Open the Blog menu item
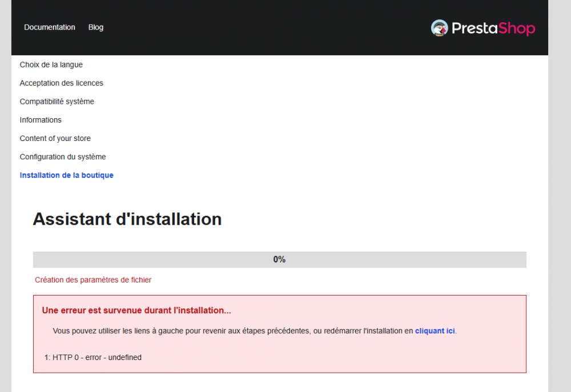The height and width of the screenshot is (392, 571). (95, 27)
